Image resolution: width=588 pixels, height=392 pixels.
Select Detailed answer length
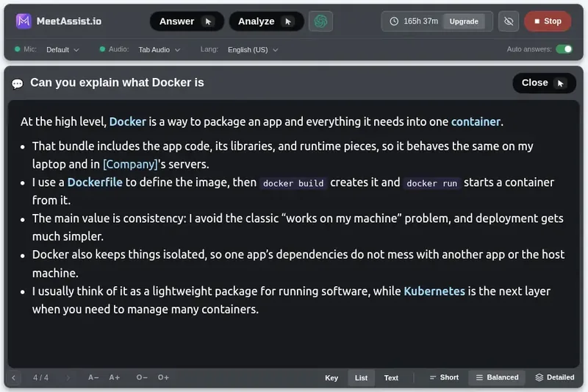[555, 377]
